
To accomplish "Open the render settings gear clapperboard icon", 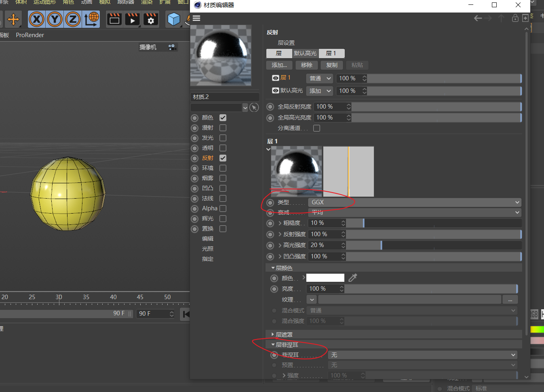I will point(151,19).
